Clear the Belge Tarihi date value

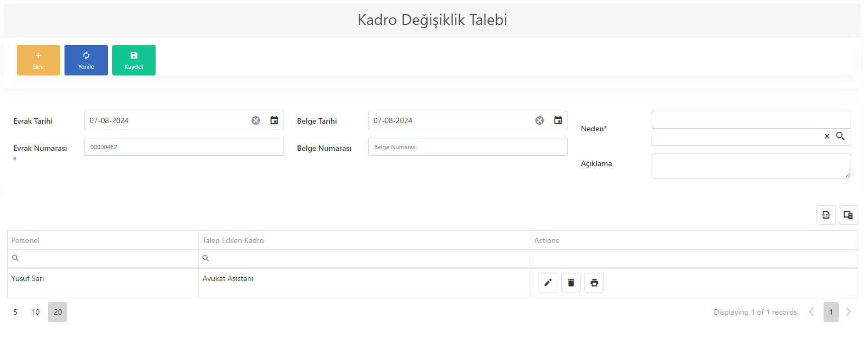pos(539,120)
